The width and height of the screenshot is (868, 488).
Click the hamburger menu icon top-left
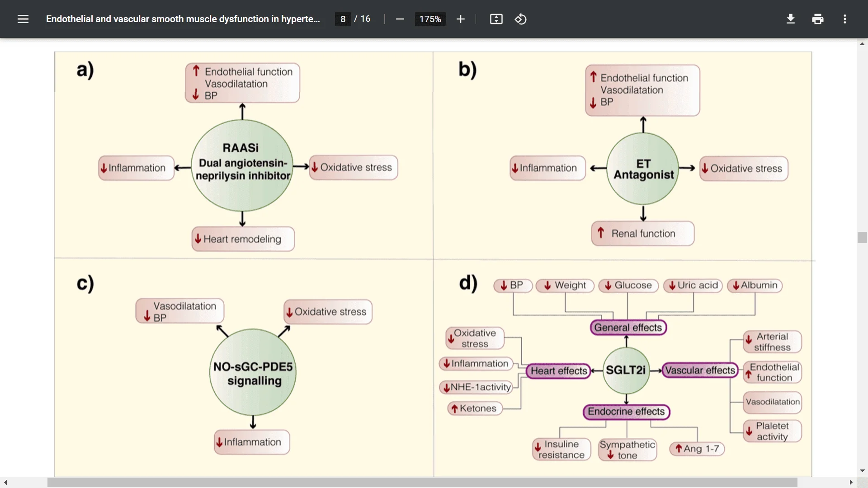click(x=23, y=19)
